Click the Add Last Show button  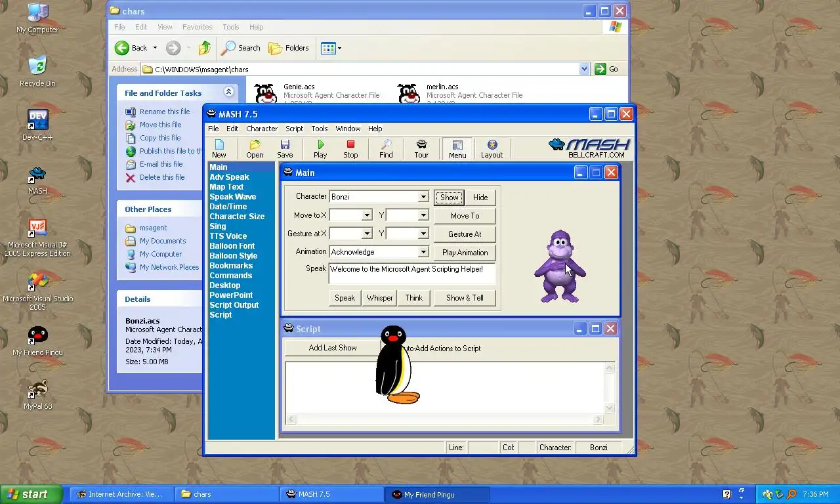pyautogui.click(x=333, y=348)
